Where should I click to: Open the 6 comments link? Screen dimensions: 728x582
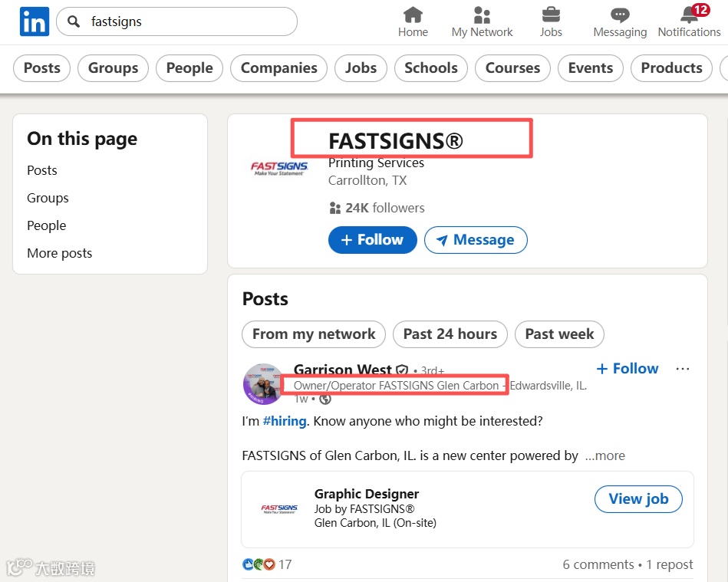(x=598, y=565)
